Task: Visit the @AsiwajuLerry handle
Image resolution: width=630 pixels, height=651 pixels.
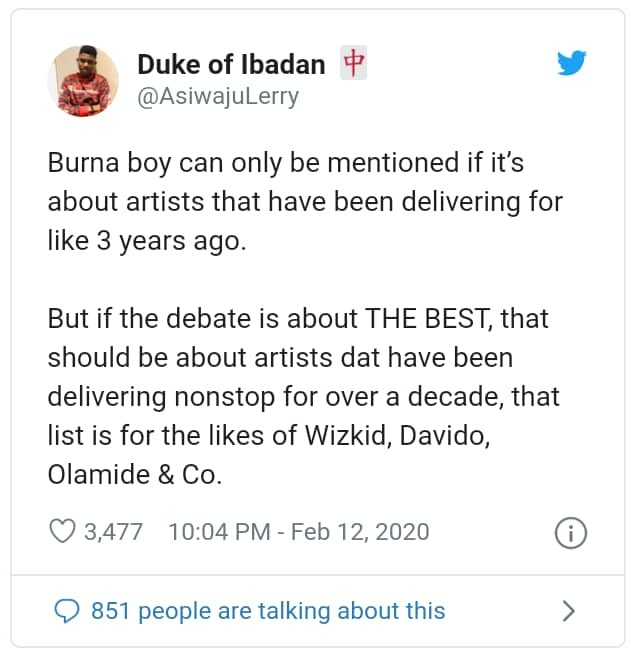Action: (217, 97)
